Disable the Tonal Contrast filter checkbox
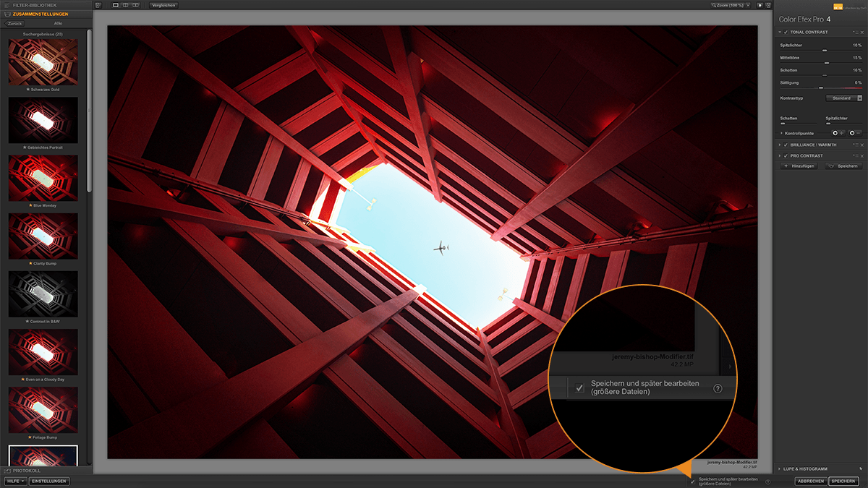This screenshot has width=868, height=488. click(x=786, y=33)
